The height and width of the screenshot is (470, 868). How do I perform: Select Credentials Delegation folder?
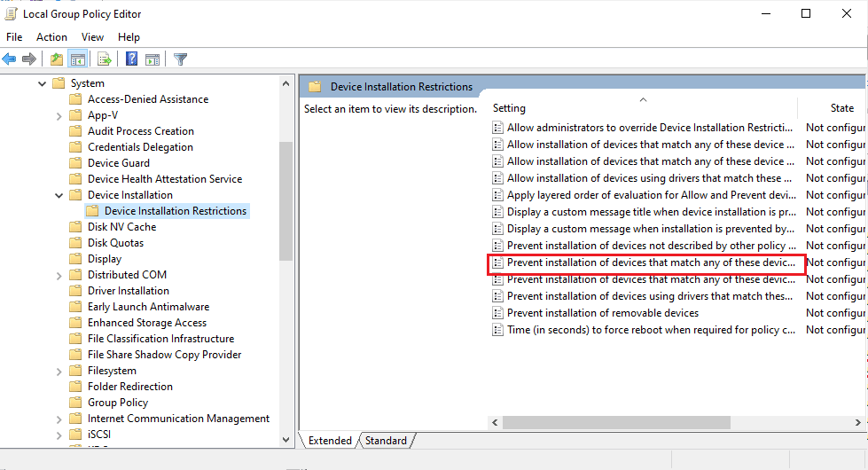(140, 147)
